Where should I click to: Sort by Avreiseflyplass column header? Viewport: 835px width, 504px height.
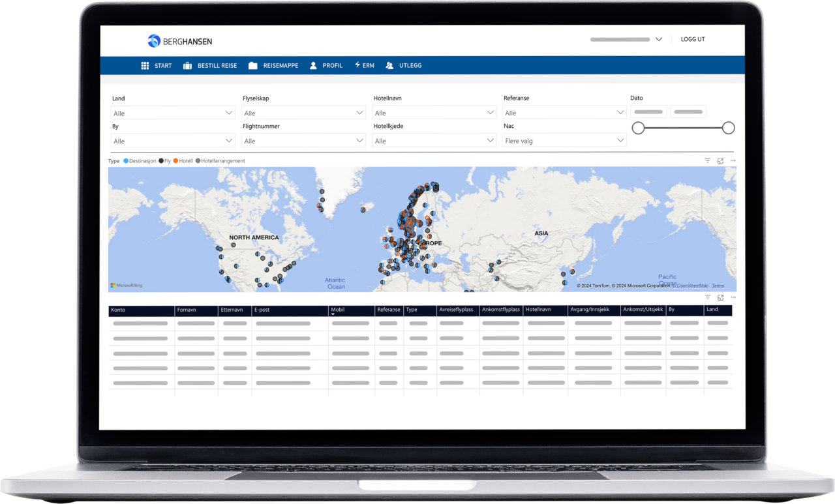coord(458,311)
